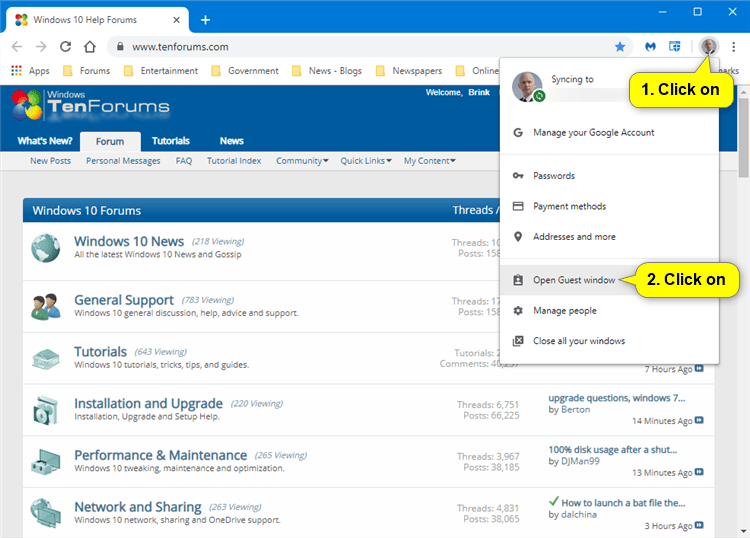750x538 pixels.
Task: Close the Windows 10 Help Forums tab
Action: tap(176, 20)
